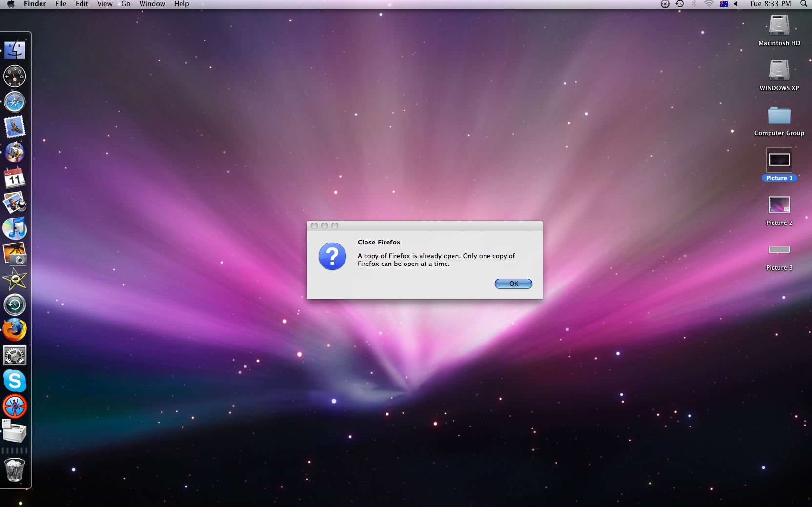
Task: Open the Wi-Fi AirPort status menu
Action: 709,4
